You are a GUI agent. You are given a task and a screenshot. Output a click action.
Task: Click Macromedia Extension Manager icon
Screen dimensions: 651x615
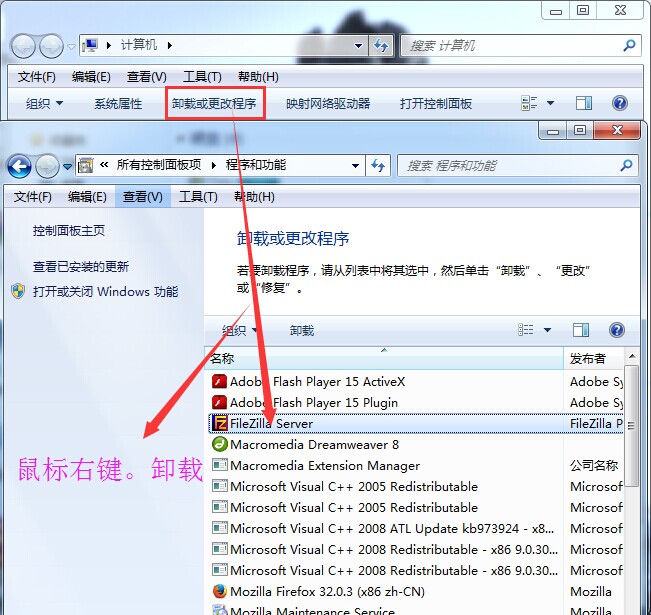point(219,465)
